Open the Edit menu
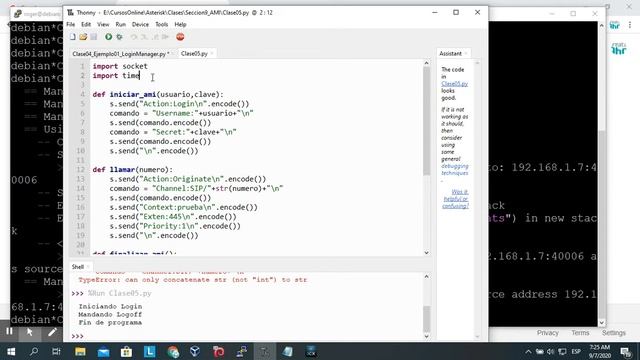The image size is (640, 360). [x=86, y=24]
